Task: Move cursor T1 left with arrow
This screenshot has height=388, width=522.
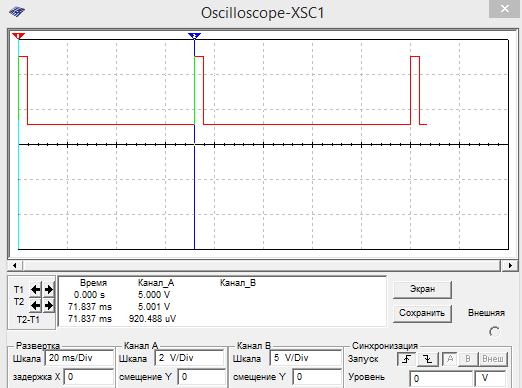Action: [35, 289]
